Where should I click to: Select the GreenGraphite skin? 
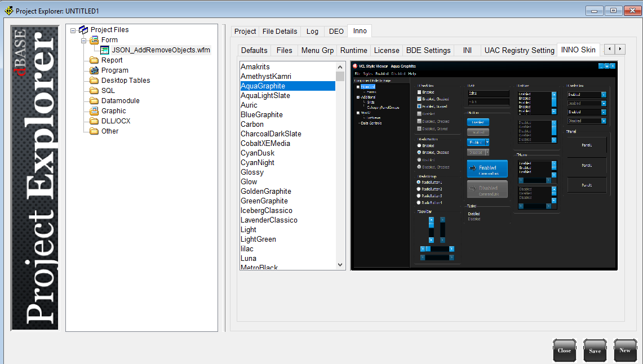click(x=287, y=201)
